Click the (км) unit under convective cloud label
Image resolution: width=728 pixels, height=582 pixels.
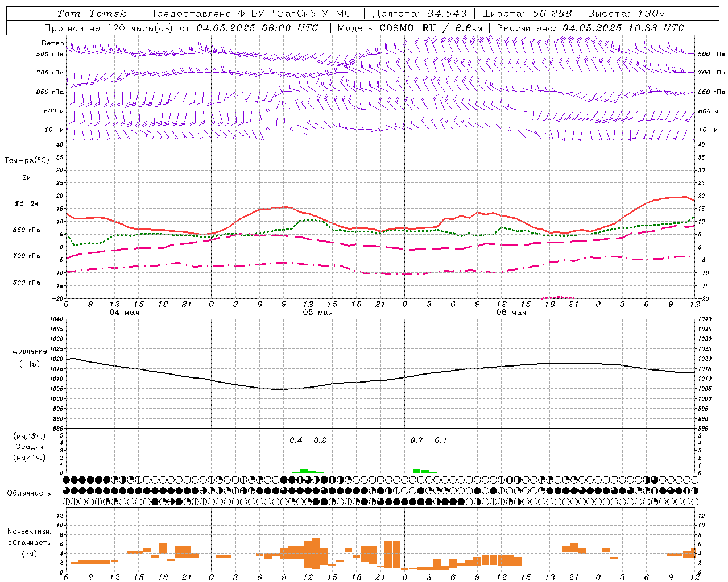[29, 554]
